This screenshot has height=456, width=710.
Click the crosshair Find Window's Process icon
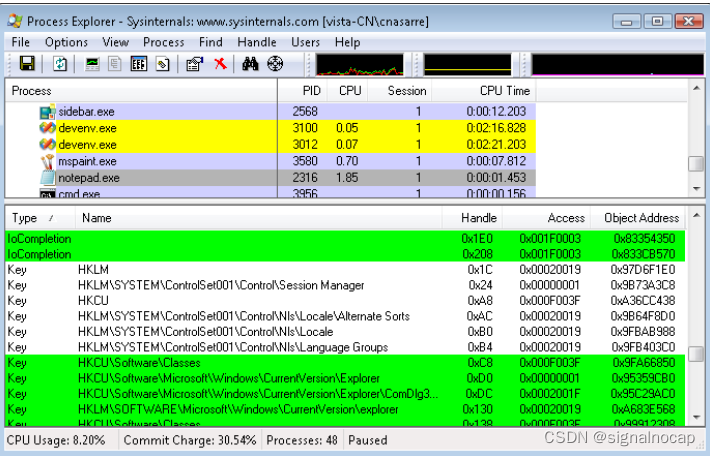tap(275, 64)
